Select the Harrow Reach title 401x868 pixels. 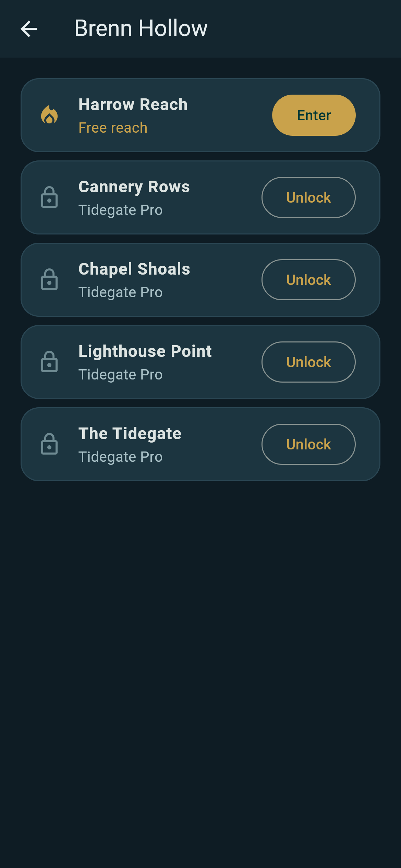133,104
